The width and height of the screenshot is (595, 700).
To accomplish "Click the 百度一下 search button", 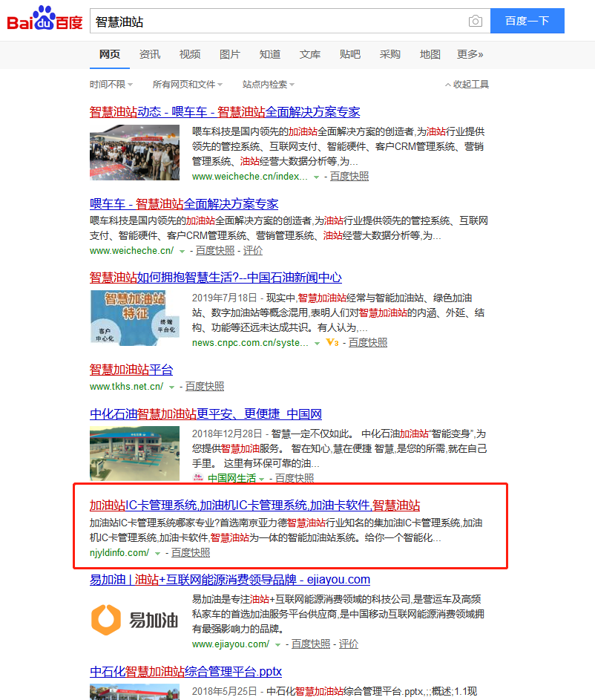I will point(527,21).
